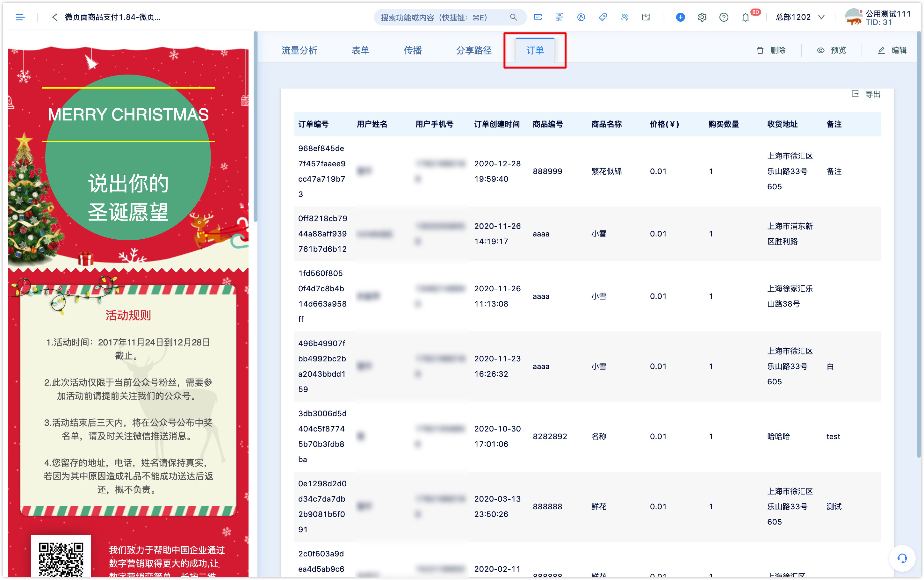This screenshot has height=580, width=924.
Task: Click the preview panel vertical scrollbar
Action: click(255, 127)
